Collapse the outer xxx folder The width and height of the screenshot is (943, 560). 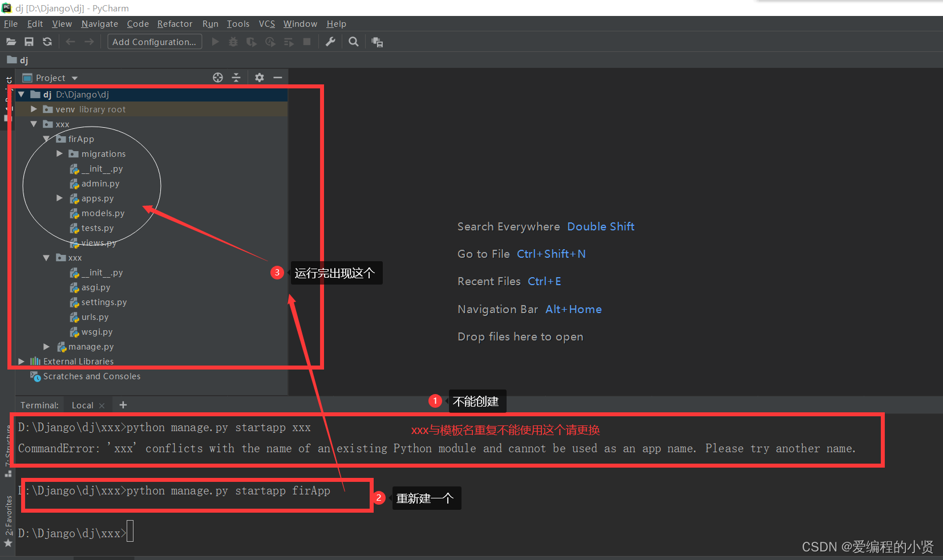[x=34, y=124]
